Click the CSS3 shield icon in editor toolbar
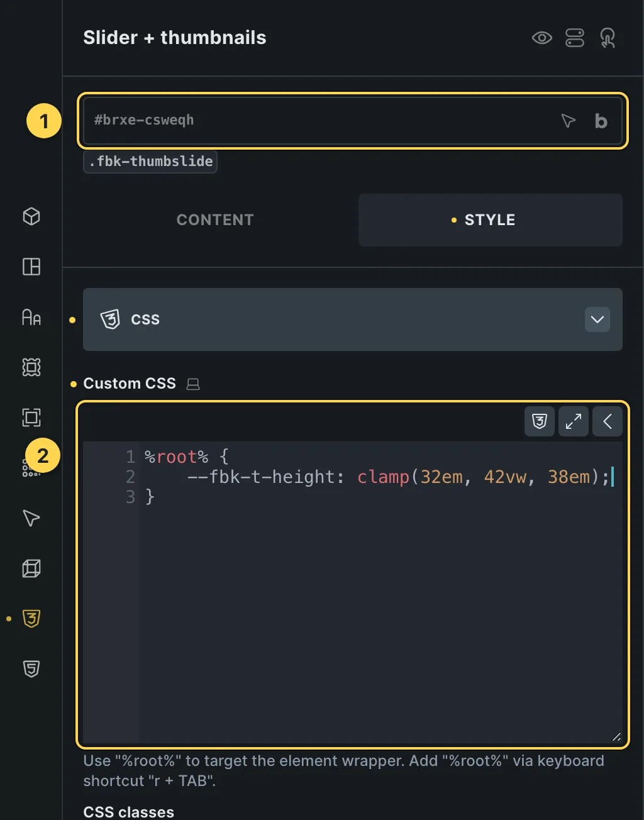This screenshot has height=820, width=644. click(540, 421)
